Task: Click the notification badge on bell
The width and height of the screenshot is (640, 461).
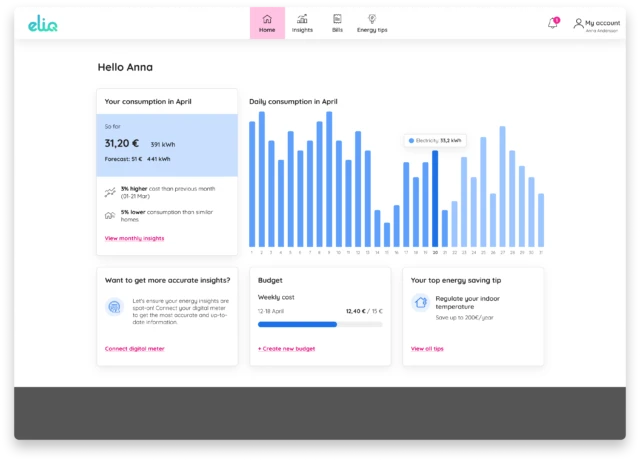Action: click(556, 20)
